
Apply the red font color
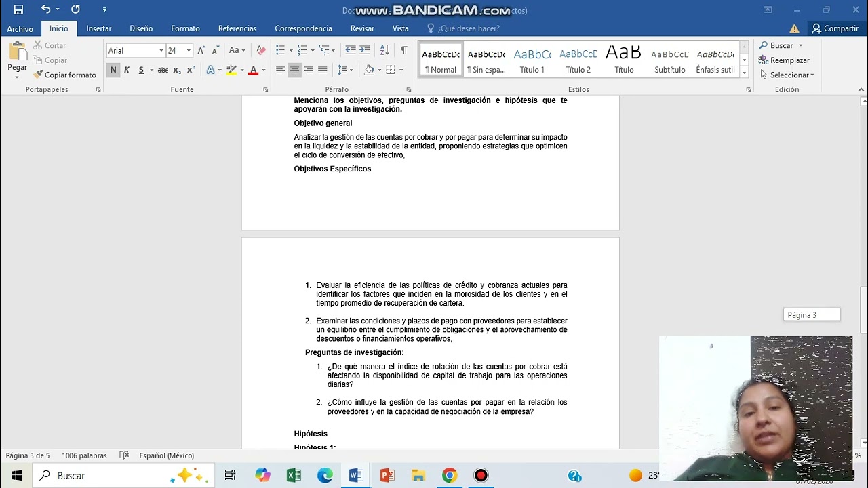tap(253, 70)
